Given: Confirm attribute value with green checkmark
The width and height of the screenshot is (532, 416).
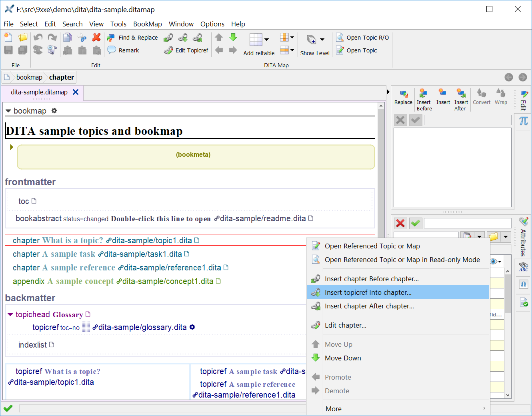Looking at the screenshot, I should [415, 223].
